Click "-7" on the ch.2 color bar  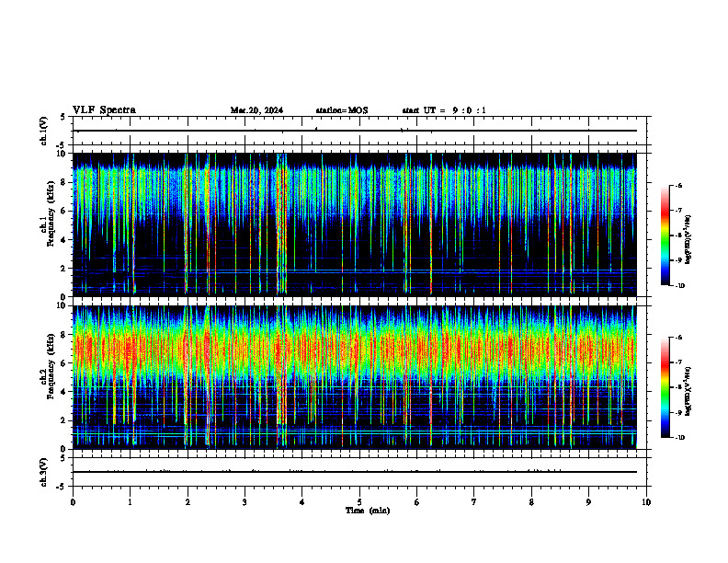click(x=678, y=362)
